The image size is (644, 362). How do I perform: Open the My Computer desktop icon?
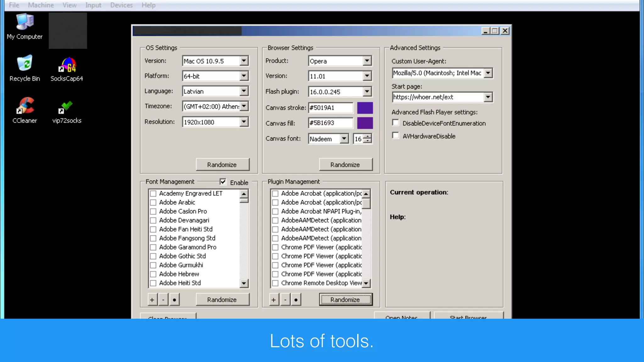tap(25, 26)
